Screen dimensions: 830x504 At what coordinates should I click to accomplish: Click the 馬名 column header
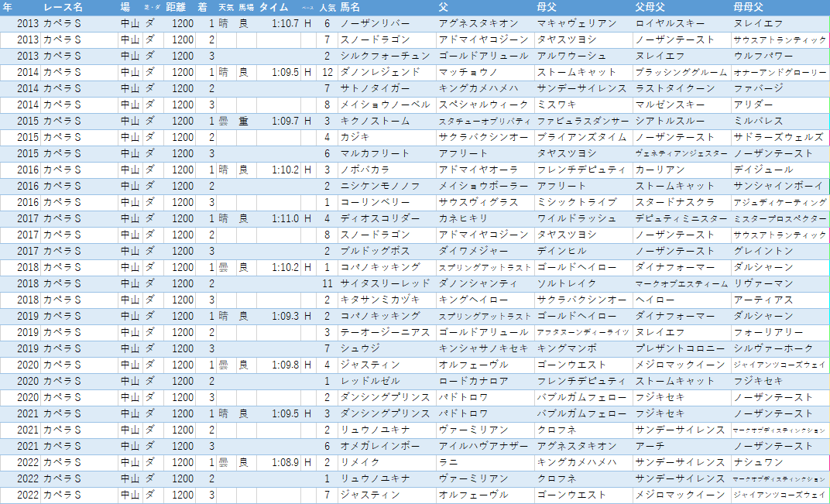(350, 8)
